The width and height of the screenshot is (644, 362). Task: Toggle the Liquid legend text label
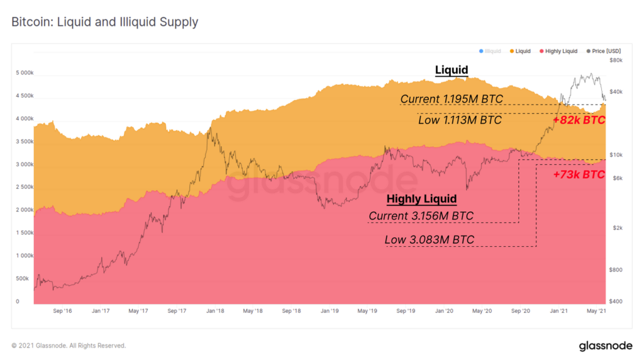coord(523,51)
